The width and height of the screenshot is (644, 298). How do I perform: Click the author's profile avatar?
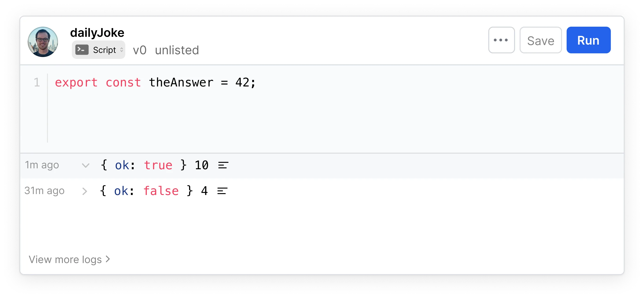[x=43, y=42]
